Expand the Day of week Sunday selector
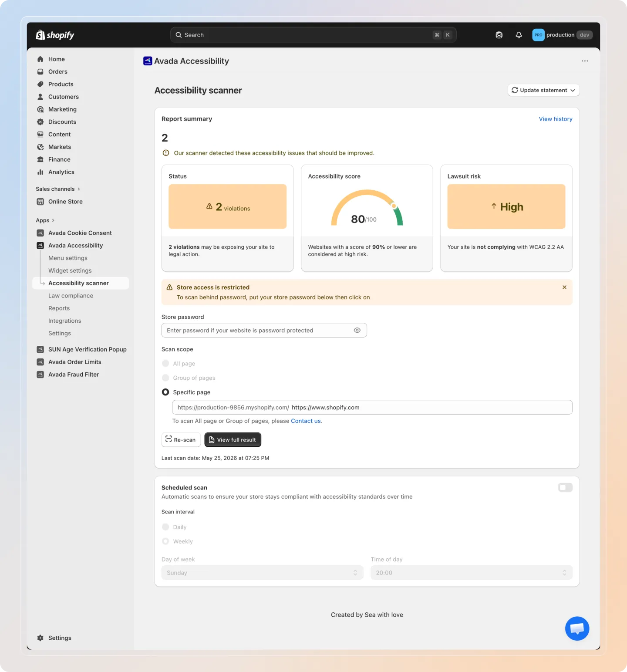Viewport: 627px width, 672px height. point(262,573)
